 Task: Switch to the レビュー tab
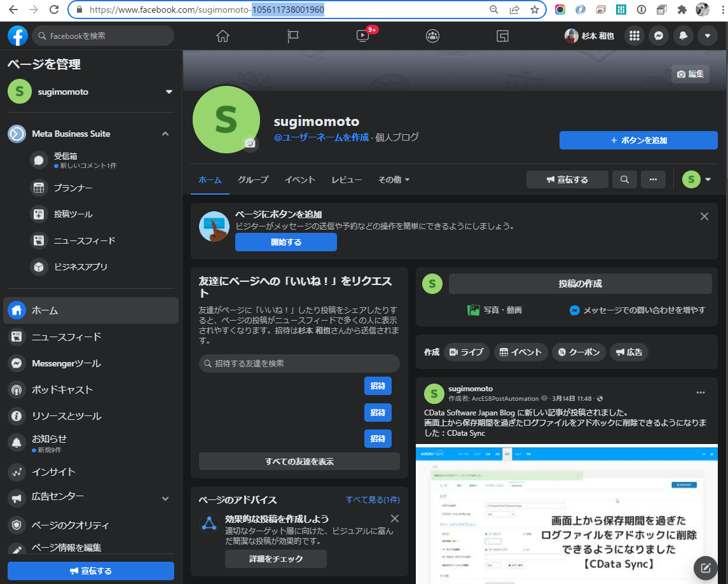[347, 180]
